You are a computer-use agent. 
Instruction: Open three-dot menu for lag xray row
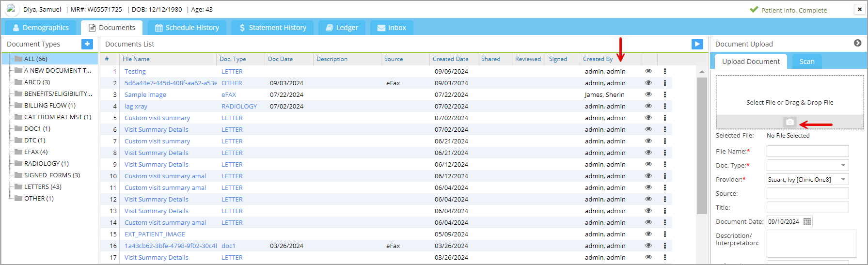pyautogui.click(x=665, y=106)
